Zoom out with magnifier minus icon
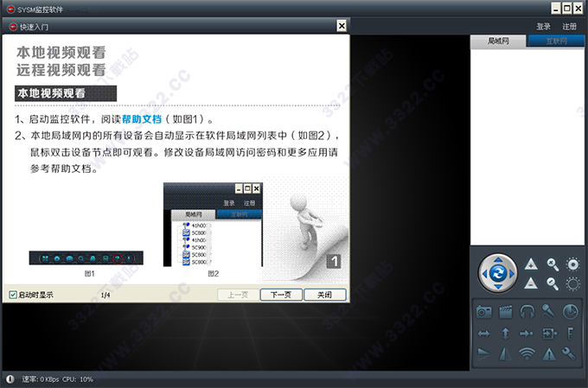The height and width of the screenshot is (388, 588). coord(552,283)
